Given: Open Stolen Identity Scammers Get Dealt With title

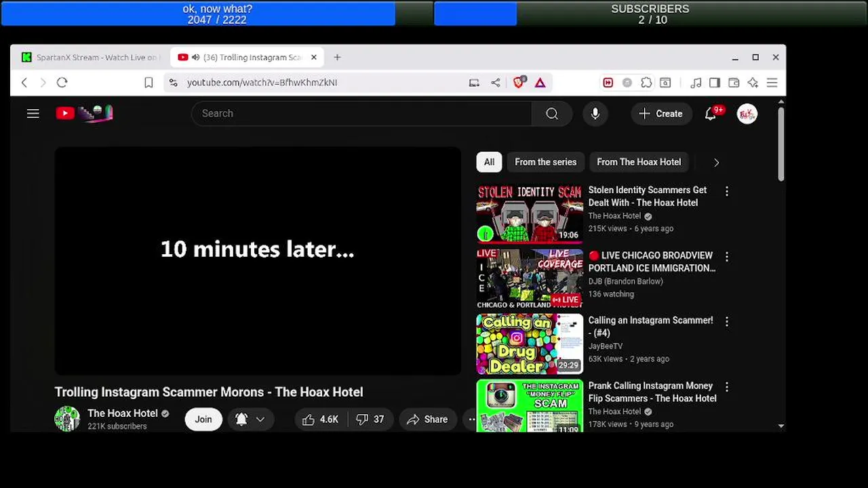Looking at the screenshot, I should pos(648,197).
